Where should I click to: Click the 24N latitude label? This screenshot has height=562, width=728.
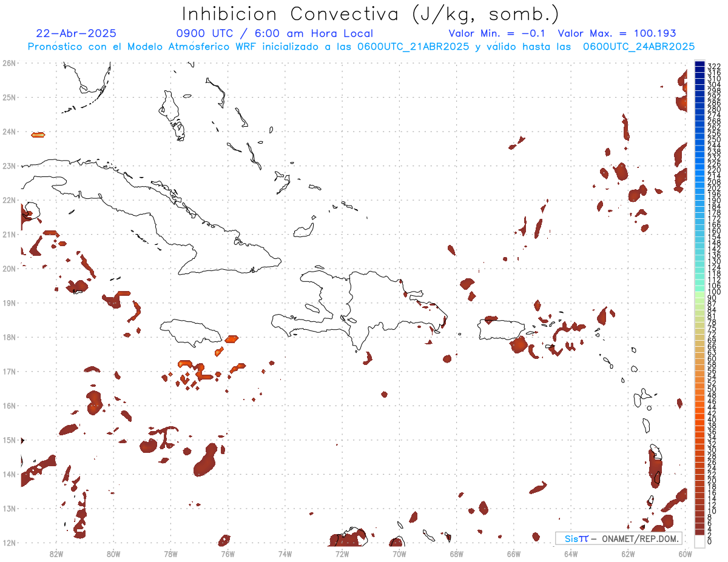(8, 131)
